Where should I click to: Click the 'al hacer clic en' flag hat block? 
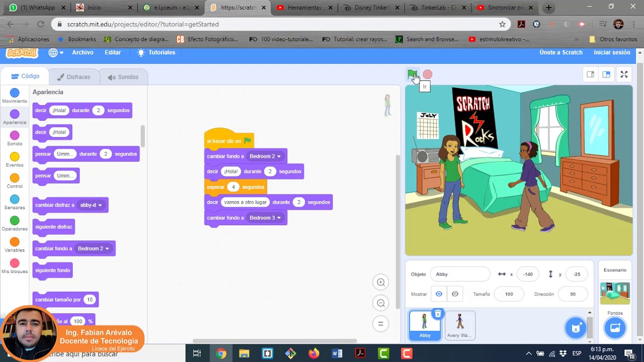(x=229, y=139)
